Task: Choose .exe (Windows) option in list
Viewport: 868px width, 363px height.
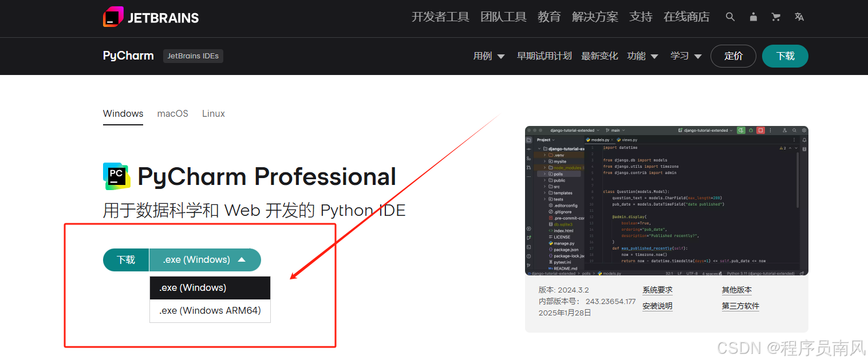Action: pyautogui.click(x=210, y=288)
